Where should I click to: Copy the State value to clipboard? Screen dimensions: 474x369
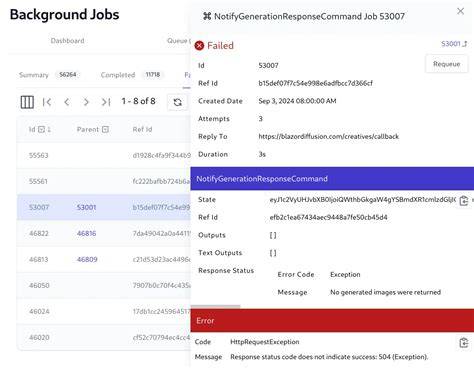464,201
